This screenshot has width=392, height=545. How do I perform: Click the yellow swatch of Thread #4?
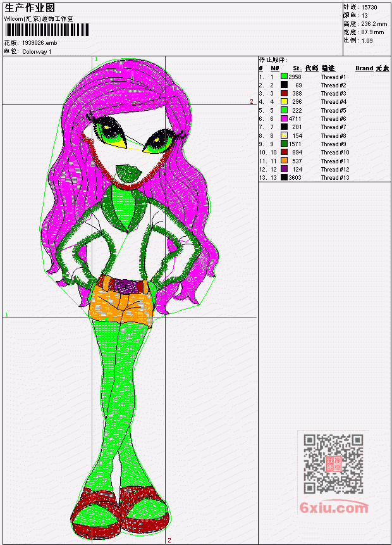[284, 101]
